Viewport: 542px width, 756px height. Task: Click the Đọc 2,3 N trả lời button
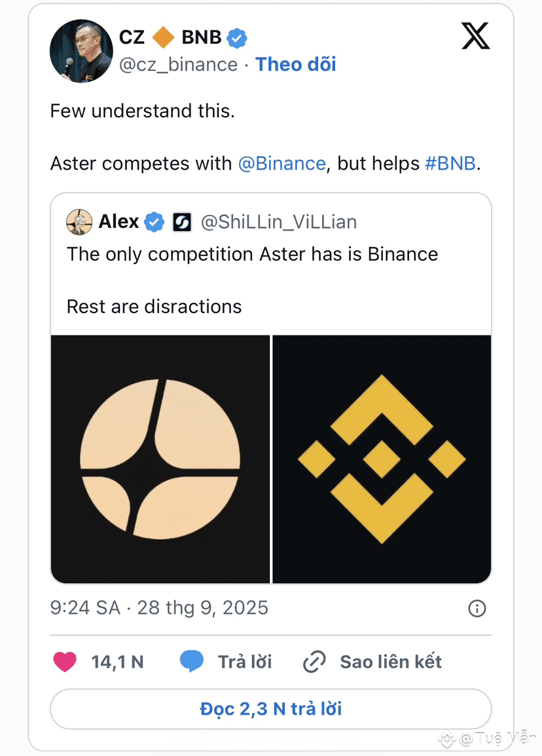click(x=270, y=709)
